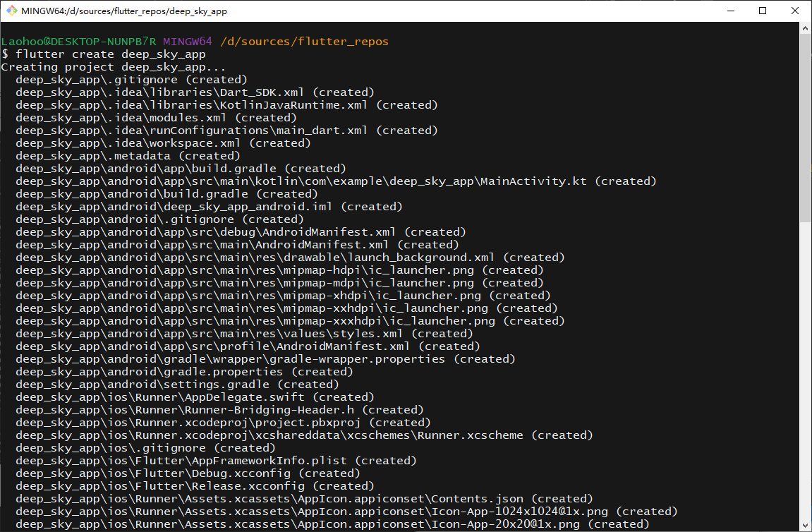The image size is (812, 532).
Task: Click the scrollbar down arrow
Action: [805, 525]
